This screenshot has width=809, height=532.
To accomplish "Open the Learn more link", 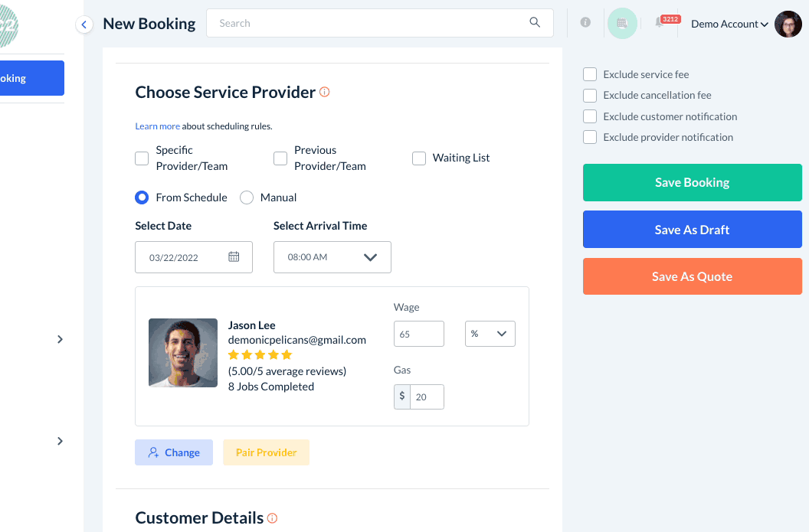I will (x=158, y=126).
